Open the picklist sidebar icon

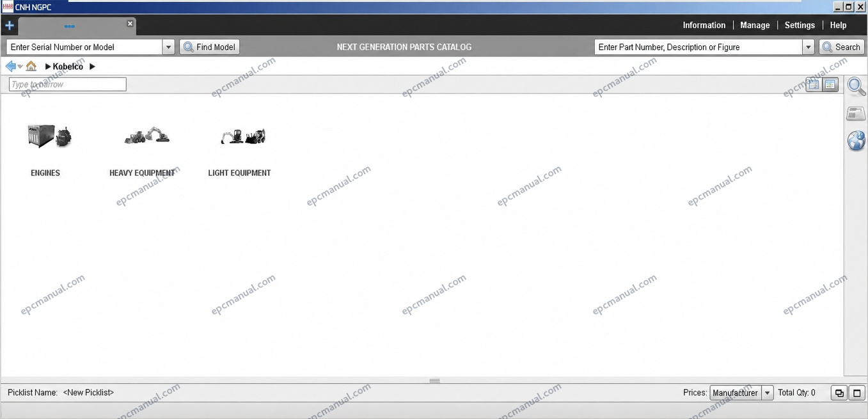click(x=856, y=114)
